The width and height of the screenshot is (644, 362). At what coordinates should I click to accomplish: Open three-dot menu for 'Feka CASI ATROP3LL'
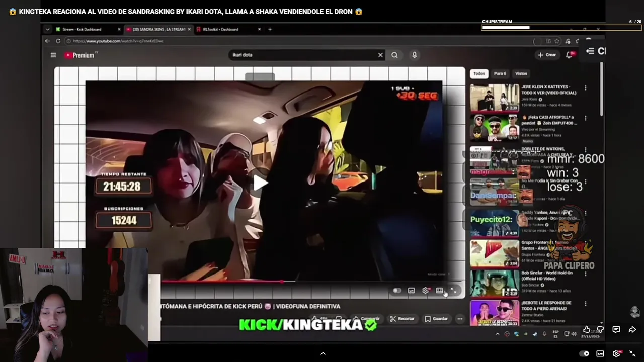point(585,118)
